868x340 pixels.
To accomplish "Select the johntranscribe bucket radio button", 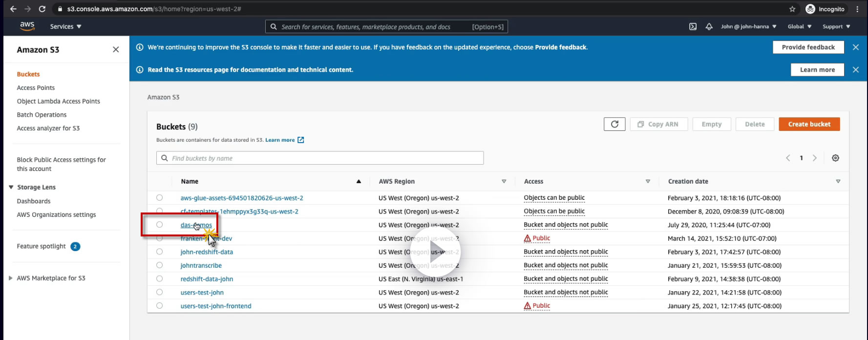I will tap(159, 265).
